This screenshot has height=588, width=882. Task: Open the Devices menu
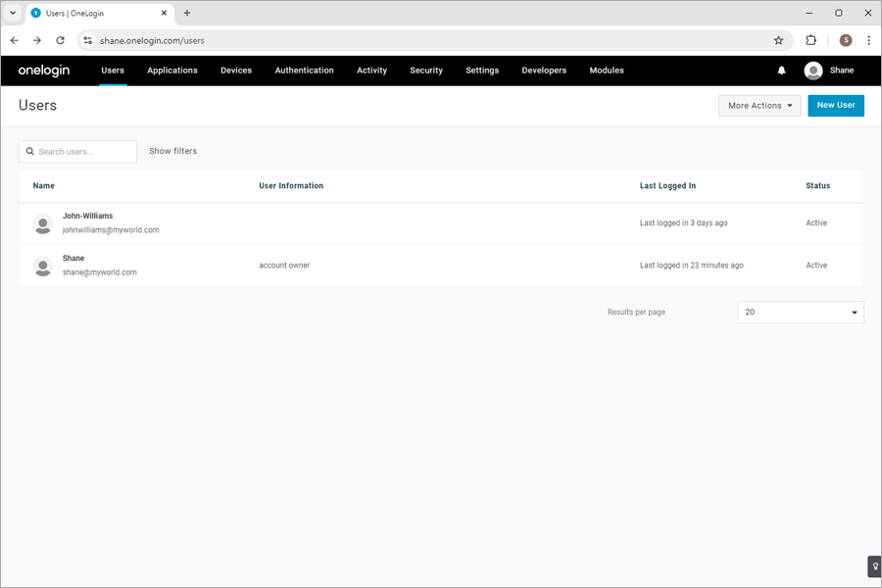236,71
